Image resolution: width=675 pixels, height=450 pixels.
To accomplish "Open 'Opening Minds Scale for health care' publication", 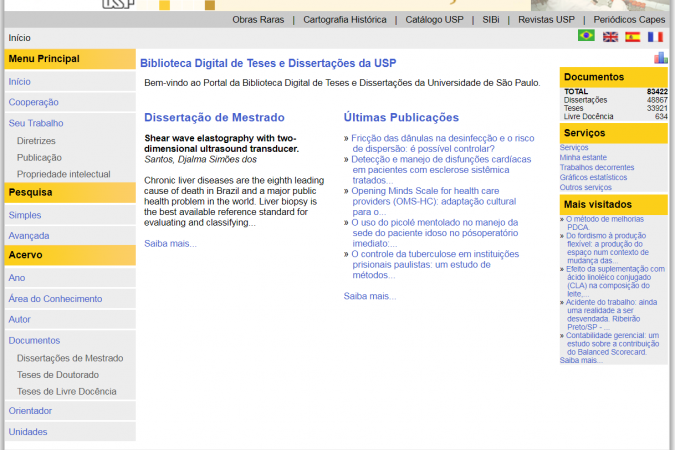I will tap(433, 201).
